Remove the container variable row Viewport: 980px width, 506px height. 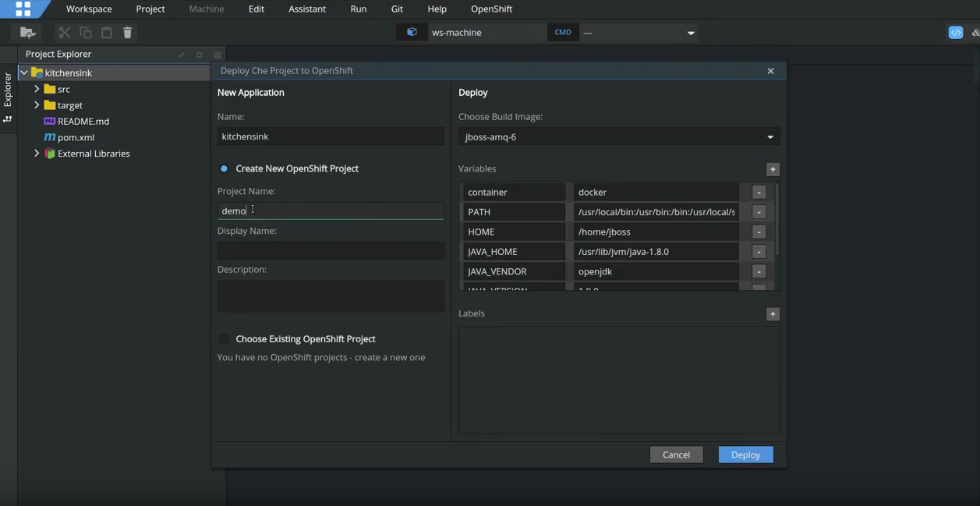coord(759,192)
